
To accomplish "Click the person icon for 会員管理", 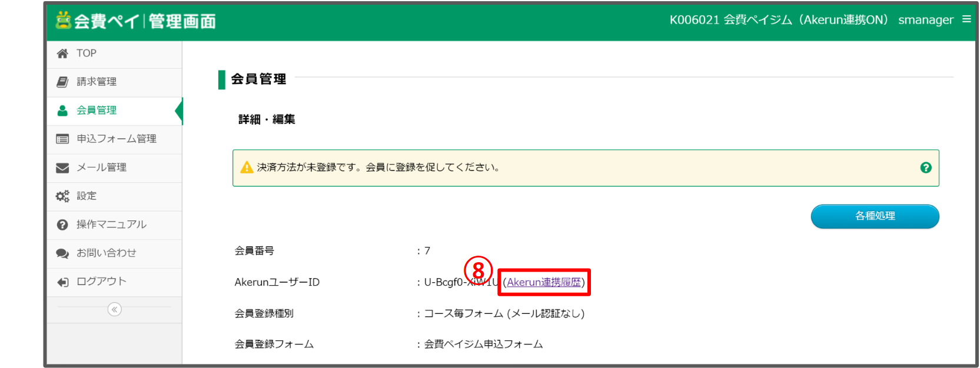I will pos(62,111).
